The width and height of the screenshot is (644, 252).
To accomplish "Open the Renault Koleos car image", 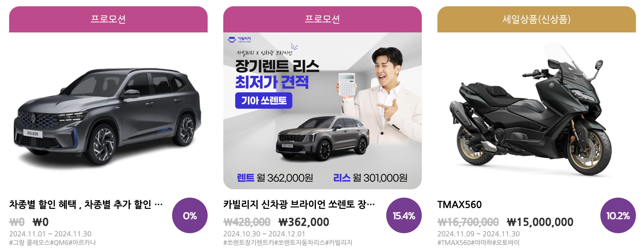I will click(108, 111).
